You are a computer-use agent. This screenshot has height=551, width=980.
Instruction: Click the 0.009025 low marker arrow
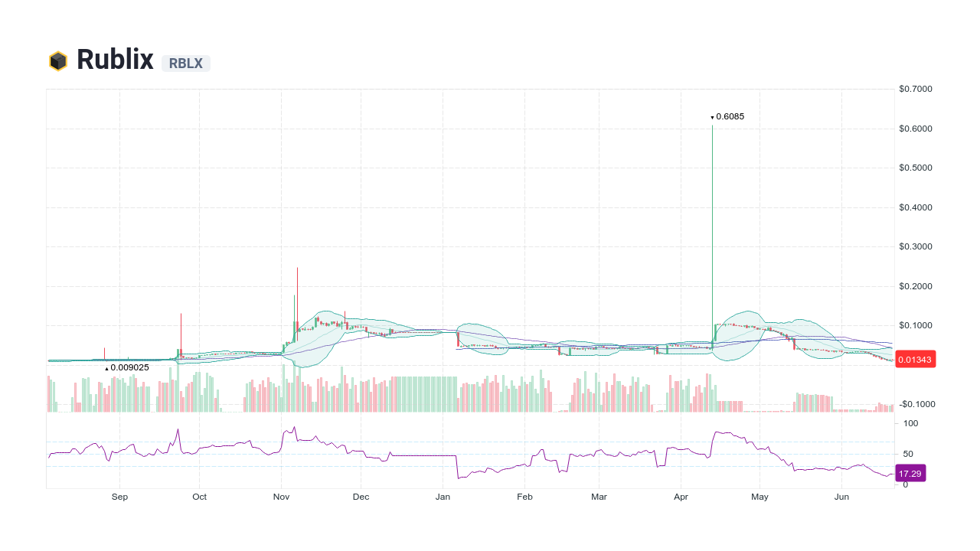[x=106, y=367]
